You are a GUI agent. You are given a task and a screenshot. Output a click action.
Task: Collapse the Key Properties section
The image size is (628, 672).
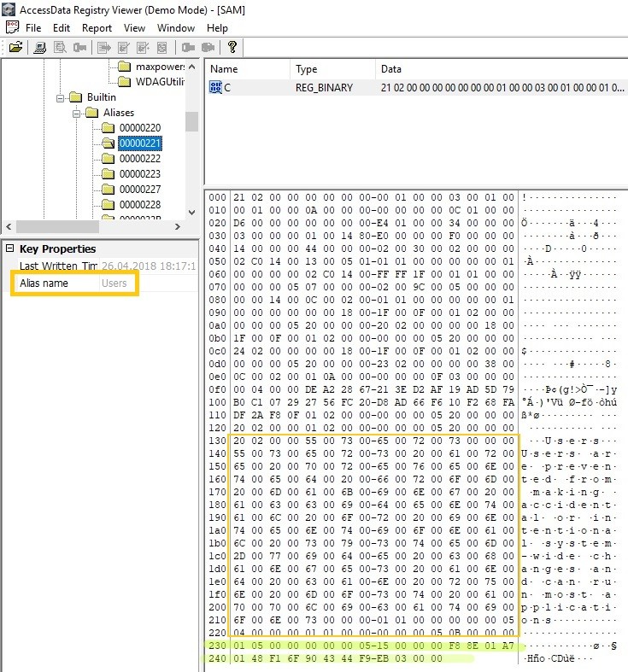tap(10, 248)
